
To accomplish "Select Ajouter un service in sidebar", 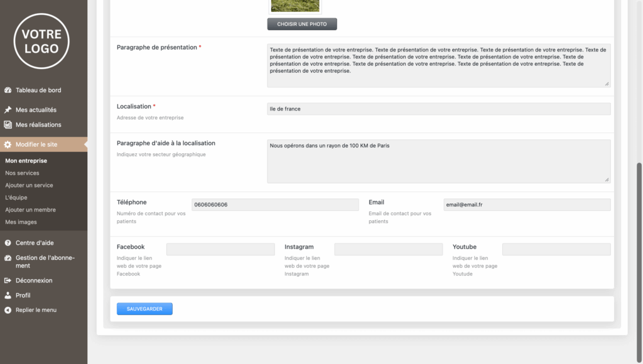I will pos(29,185).
